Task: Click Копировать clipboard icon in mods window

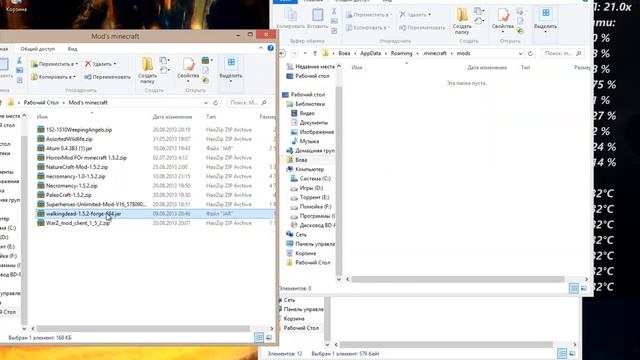Action: [291, 19]
